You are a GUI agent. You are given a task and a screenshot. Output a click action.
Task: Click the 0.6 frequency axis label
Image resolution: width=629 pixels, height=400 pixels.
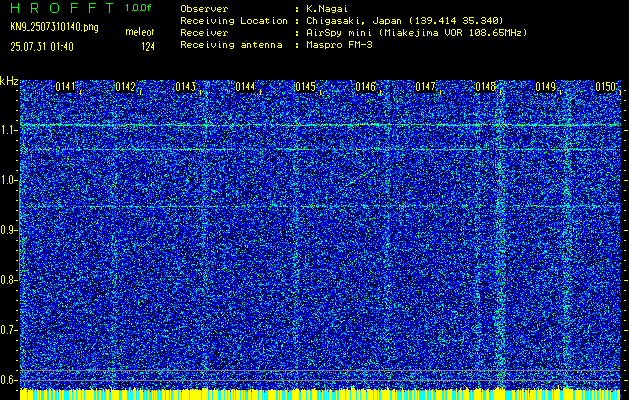pyautogui.click(x=8, y=380)
